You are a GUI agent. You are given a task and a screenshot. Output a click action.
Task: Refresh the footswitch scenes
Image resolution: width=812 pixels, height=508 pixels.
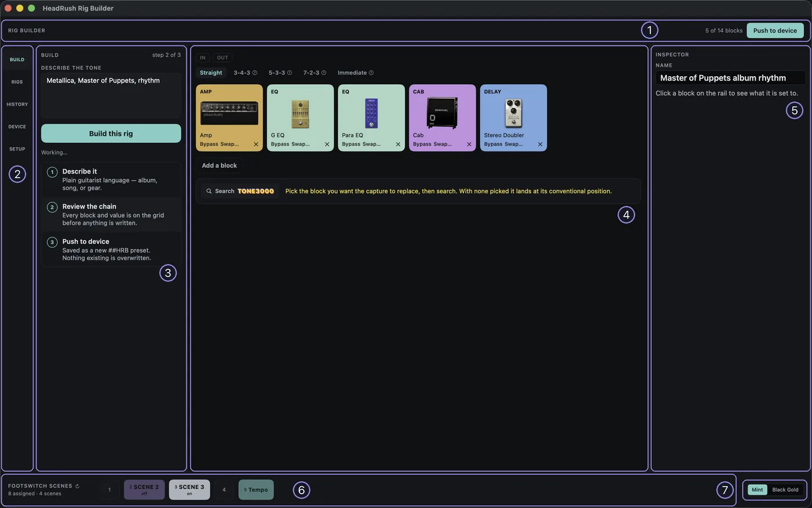coord(77,486)
